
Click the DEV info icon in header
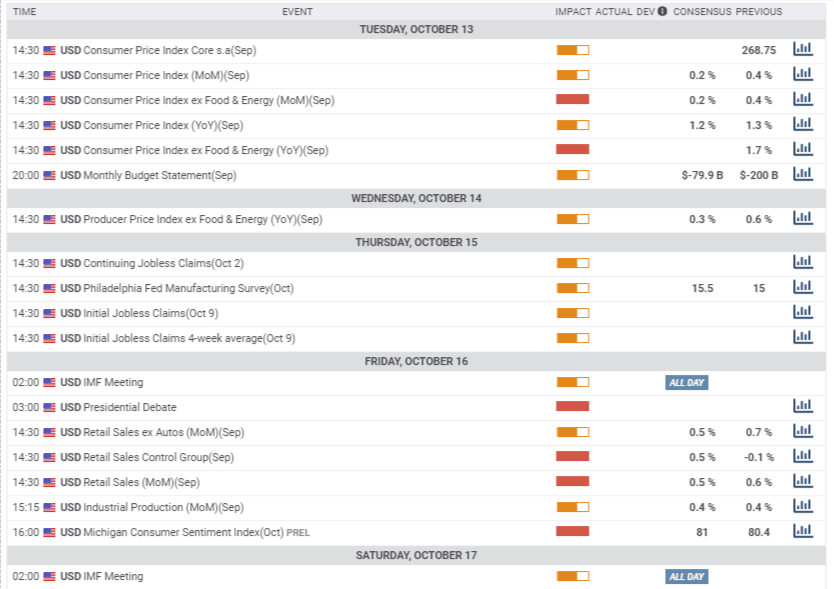point(662,12)
